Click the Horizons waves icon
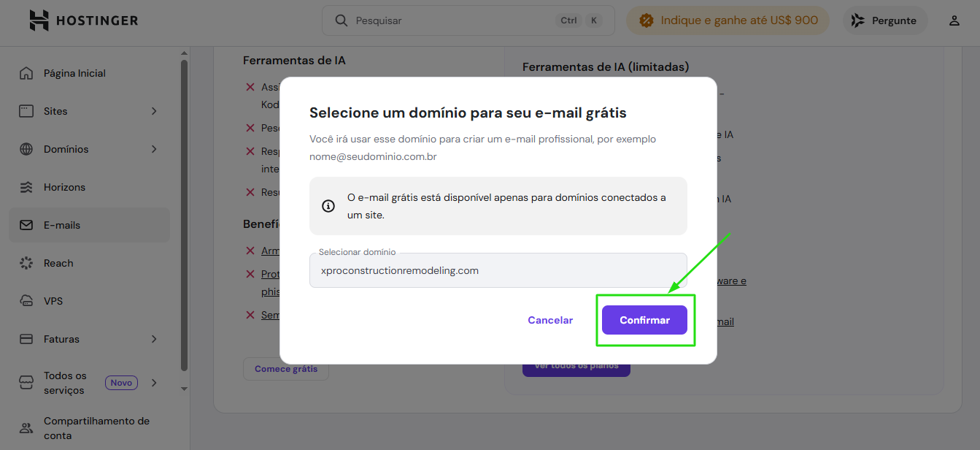980x450 pixels. (26, 187)
